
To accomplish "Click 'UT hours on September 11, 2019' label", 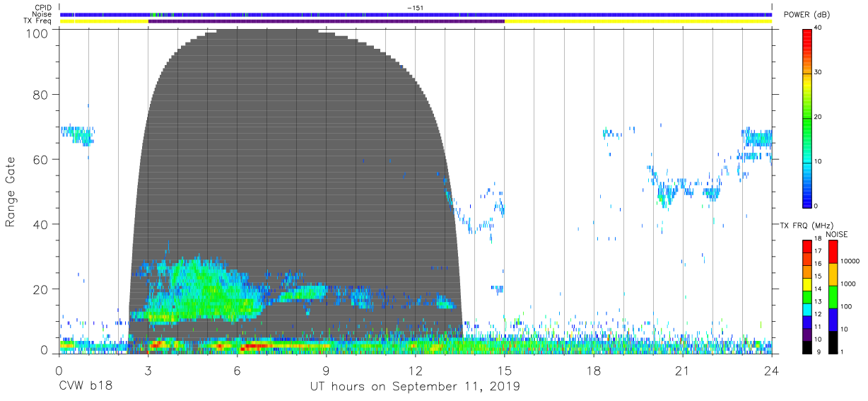I will (415, 387).
